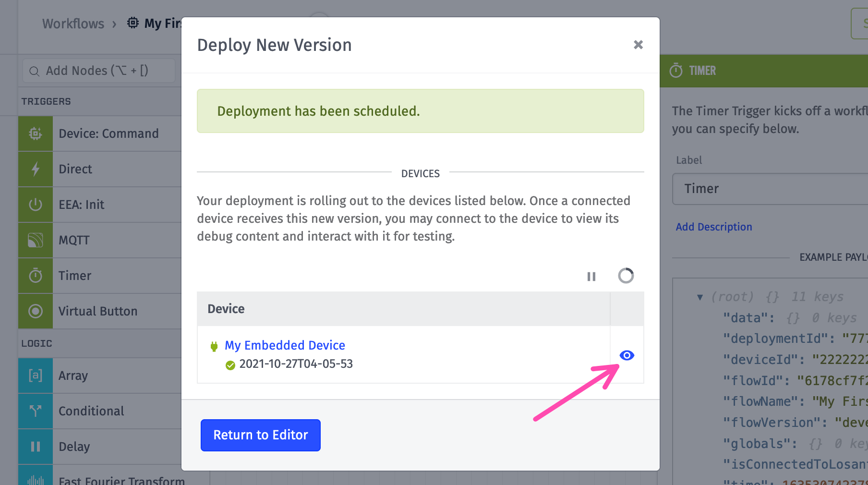This screenshot has width=868, height=485.
Task: Click the "globals" payload key
Action: (759, 444)
